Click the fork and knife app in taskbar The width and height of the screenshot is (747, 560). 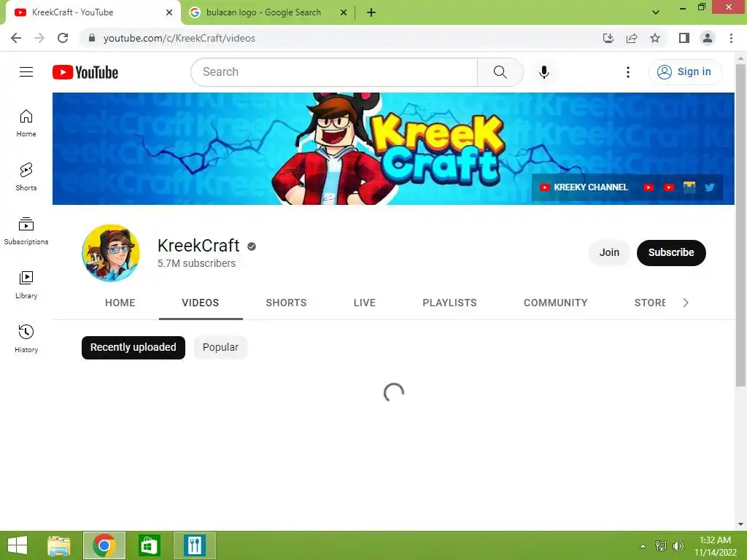(194, 545)
